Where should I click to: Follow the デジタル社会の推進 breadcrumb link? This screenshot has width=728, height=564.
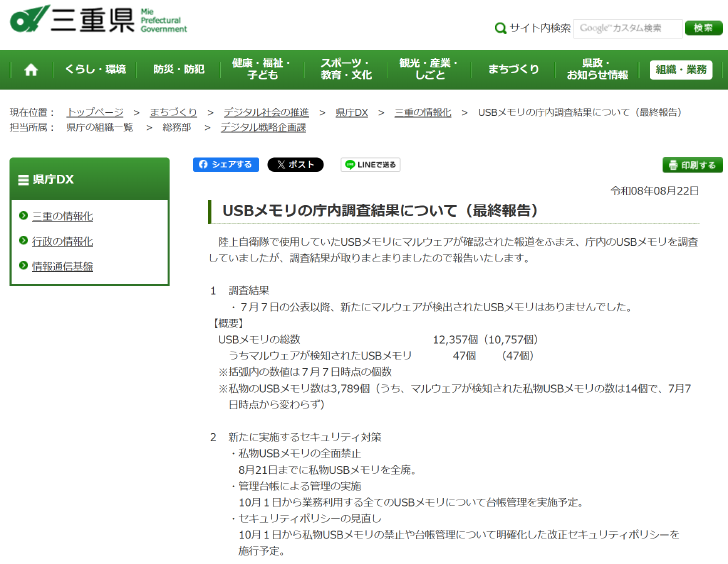(x=266, y=112)
